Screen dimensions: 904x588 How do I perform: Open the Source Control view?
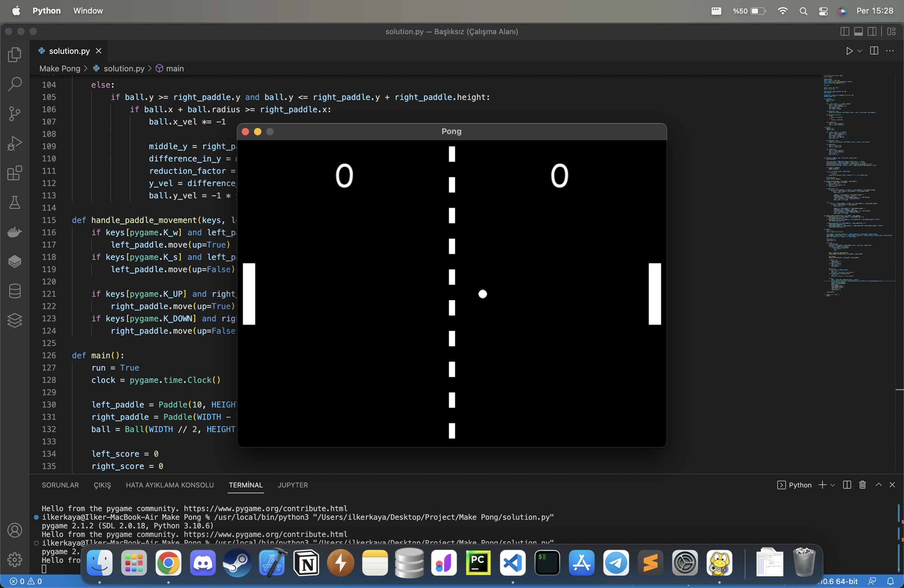click(x=14, y=113)
